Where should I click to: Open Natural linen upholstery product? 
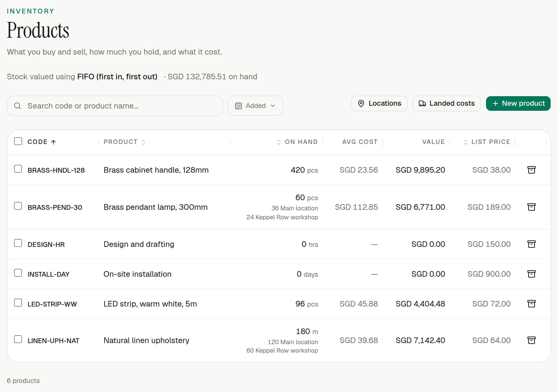[147, 340]
